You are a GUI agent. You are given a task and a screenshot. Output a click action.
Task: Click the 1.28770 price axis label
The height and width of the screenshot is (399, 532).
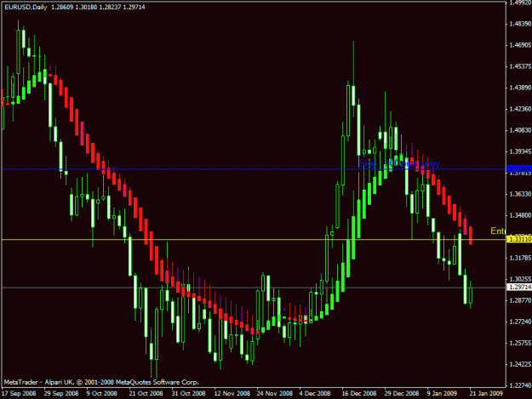click(520, 300)
